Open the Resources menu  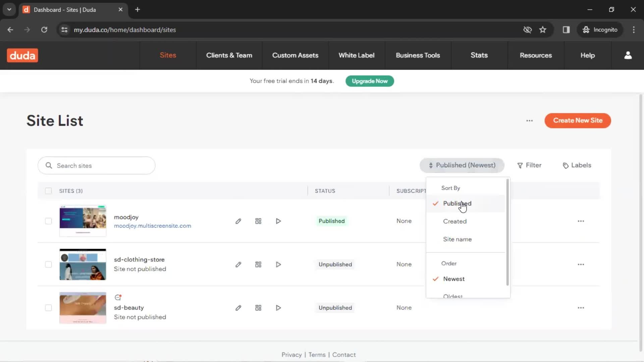(536, 55)
